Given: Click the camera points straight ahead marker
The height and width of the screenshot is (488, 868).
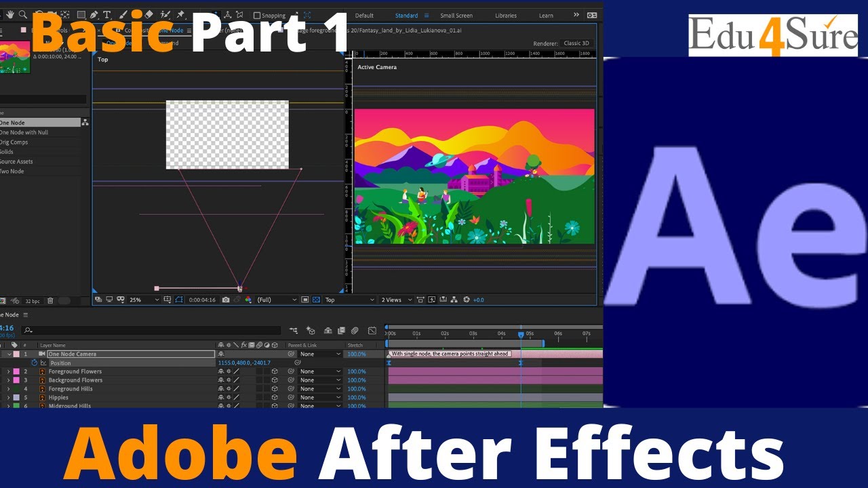Looking at the screenshot, I should pos(450,354).
